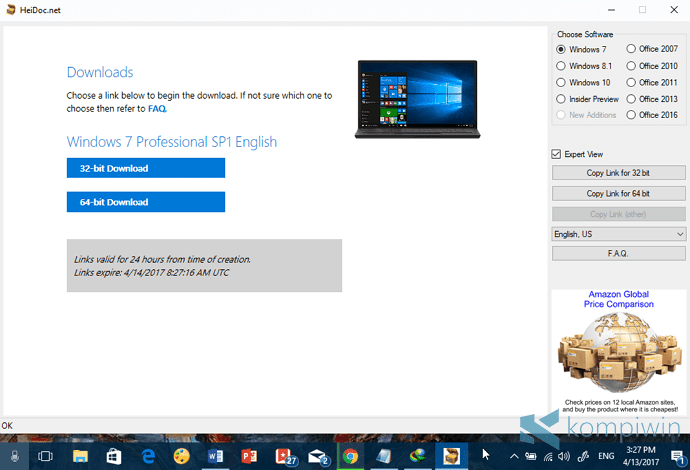The width and height of the screenshot is (690, 470).
Task: Open Word from the taskbar
Action: click(x=215, y=456)
